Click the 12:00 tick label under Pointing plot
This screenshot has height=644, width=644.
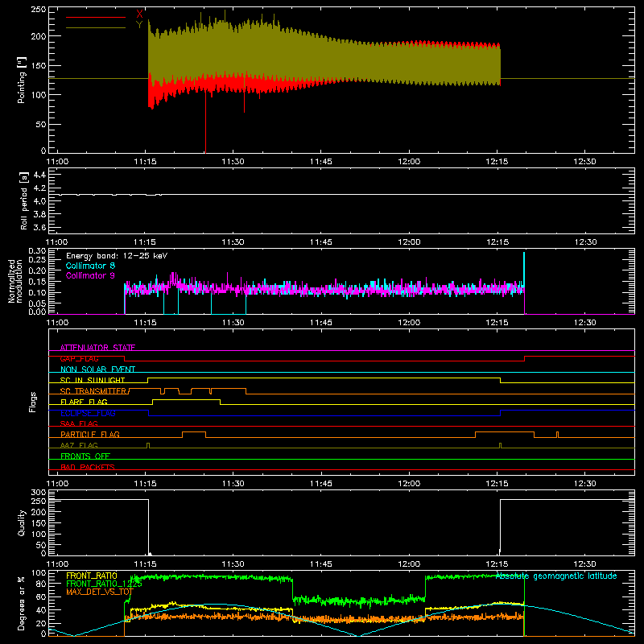pos(409,162)
